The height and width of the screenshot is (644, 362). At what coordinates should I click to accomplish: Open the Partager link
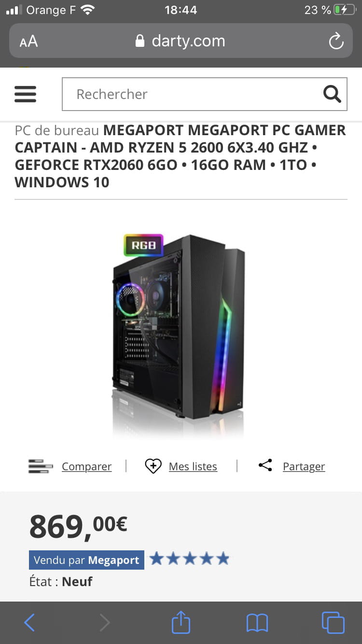point(304,466)
